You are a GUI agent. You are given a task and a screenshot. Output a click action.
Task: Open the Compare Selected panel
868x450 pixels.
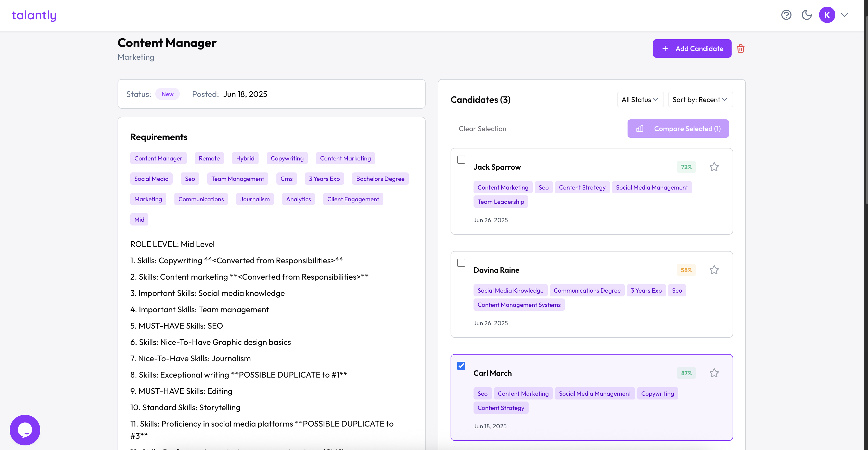pyautogui.click(x=678, y=128)
